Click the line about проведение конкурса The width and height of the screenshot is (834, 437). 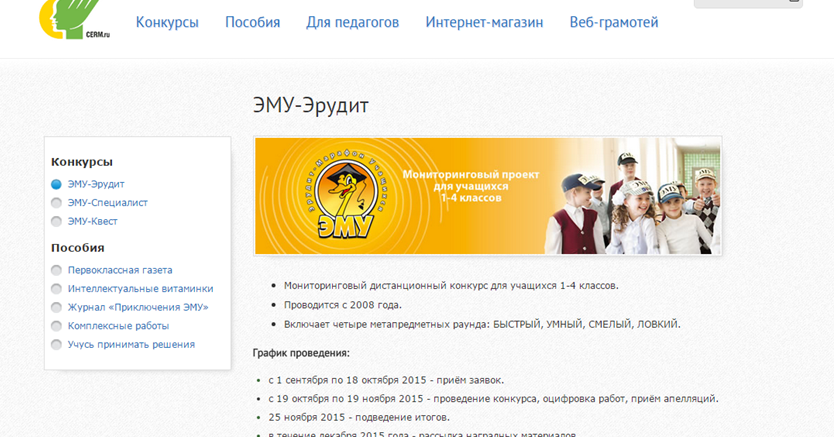[x=493, y=399]
